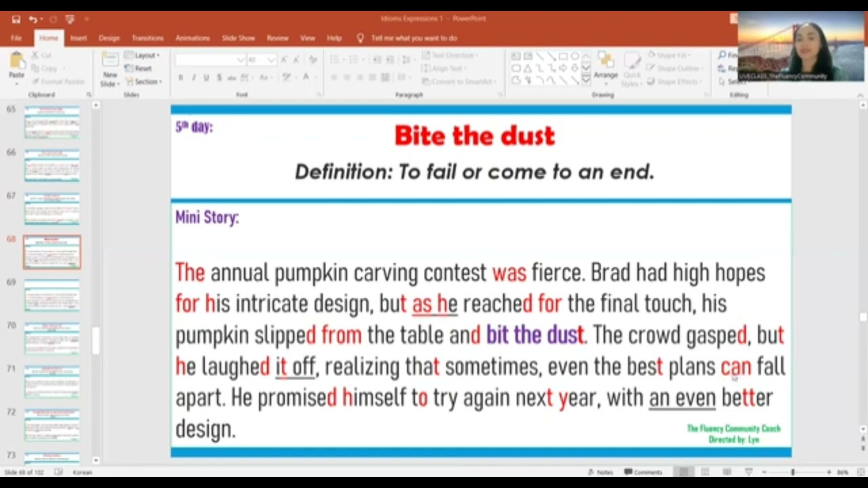The image size is (868, 488).
Task: Open the Section dropdown
Action: tap(144, 81)
